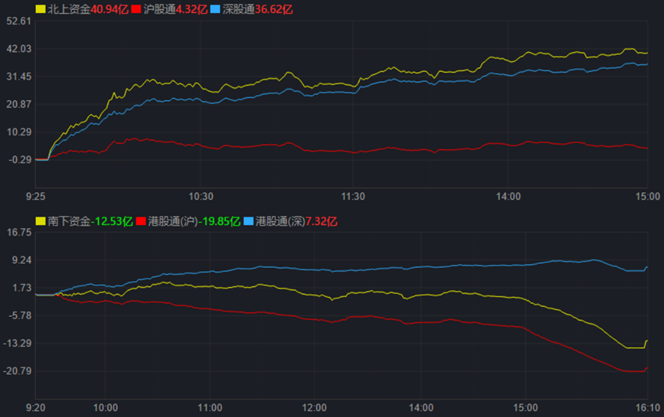Viewport: 664px width, 417px height.
Task: Click the blue swatch beside 深股通
Action: coord(218,9)
